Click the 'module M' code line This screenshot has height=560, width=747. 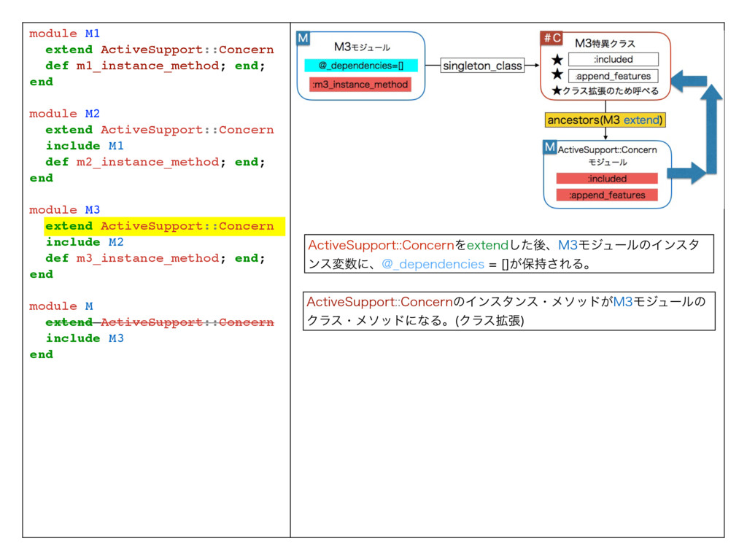(61, 306)
